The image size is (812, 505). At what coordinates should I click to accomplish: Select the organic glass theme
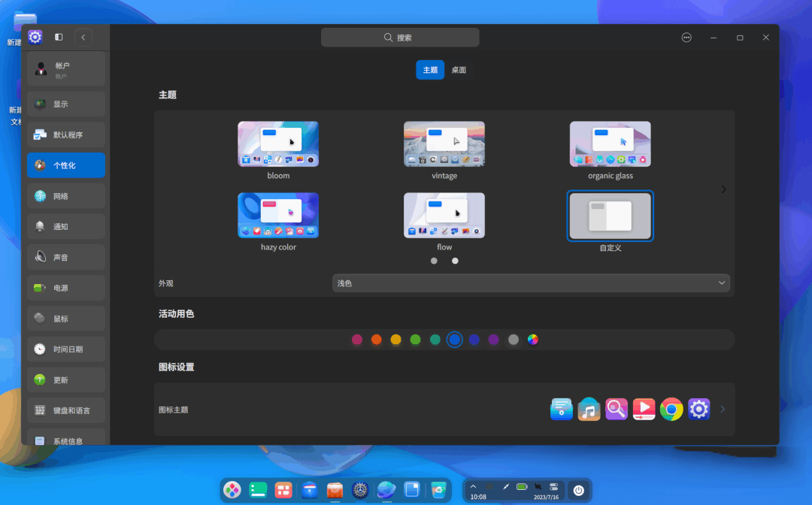point(610,144)
